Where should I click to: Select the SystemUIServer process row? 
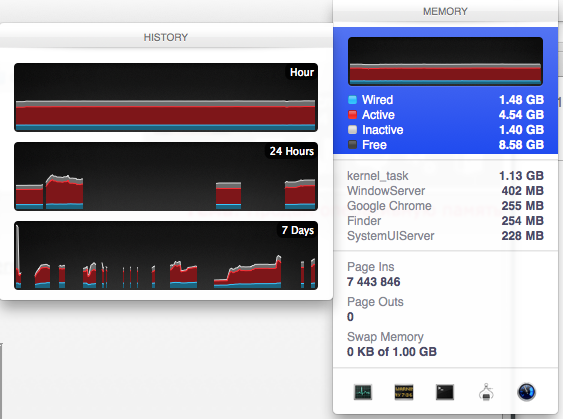point(445,236)
